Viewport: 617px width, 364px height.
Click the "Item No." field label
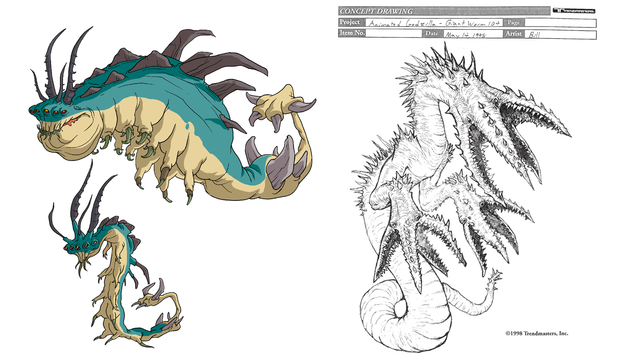point(352,33)
